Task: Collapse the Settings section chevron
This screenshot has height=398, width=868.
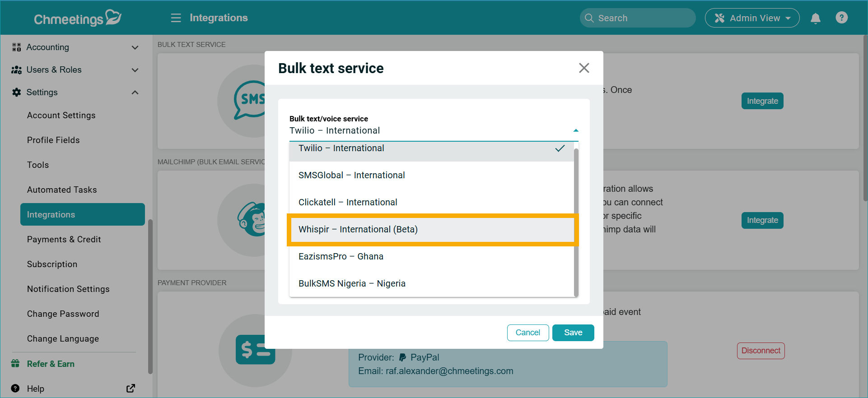Action: click(x=135, y=93)
